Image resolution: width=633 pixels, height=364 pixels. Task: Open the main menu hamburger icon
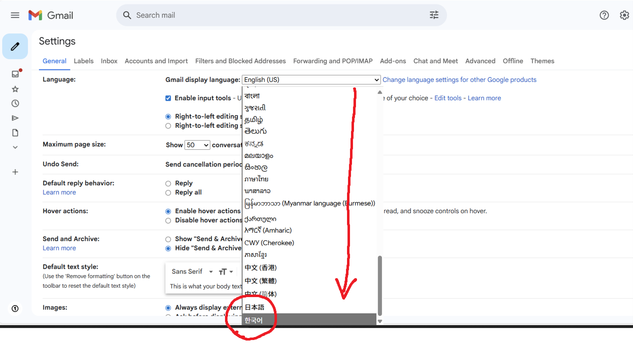(x=15, y=15)
